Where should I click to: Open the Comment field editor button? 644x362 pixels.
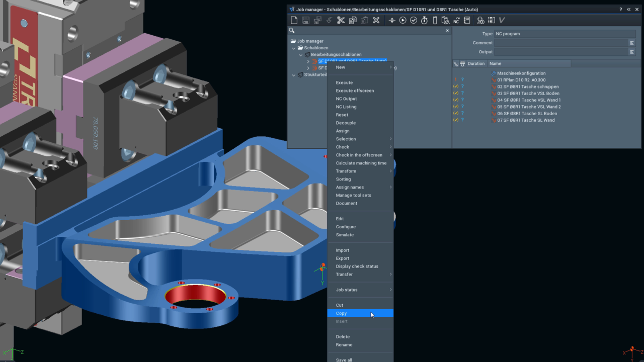(632, 43)
